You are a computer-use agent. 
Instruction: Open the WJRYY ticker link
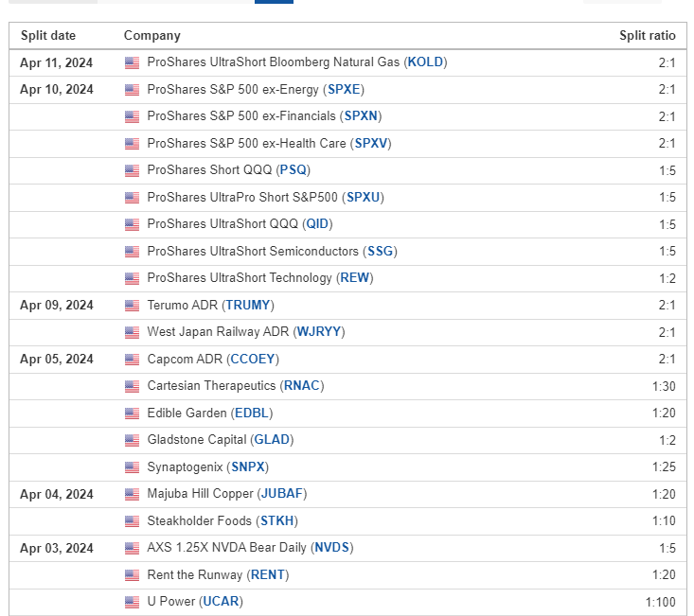pos(319,332)
